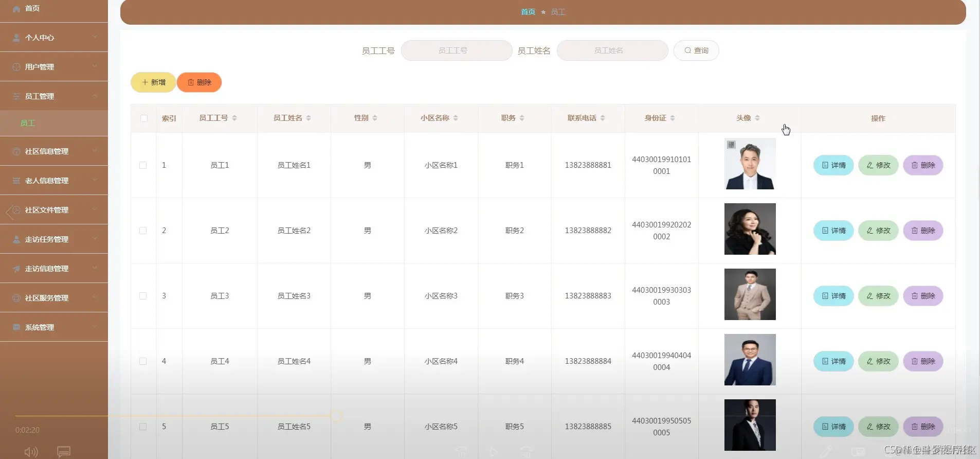Click the comment bubble icon
Viewport: 980px width, 459px height.
click(64, 452)
